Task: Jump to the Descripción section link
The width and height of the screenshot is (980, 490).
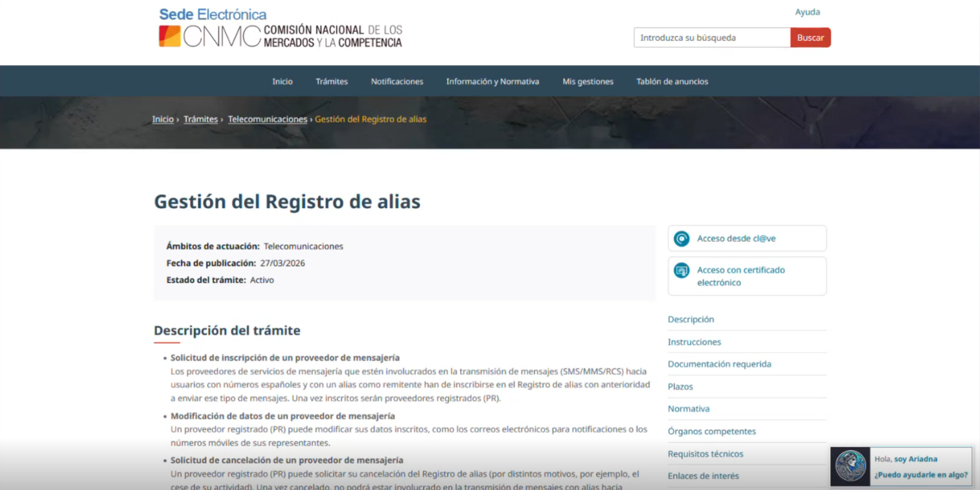Action: [691, 320]
